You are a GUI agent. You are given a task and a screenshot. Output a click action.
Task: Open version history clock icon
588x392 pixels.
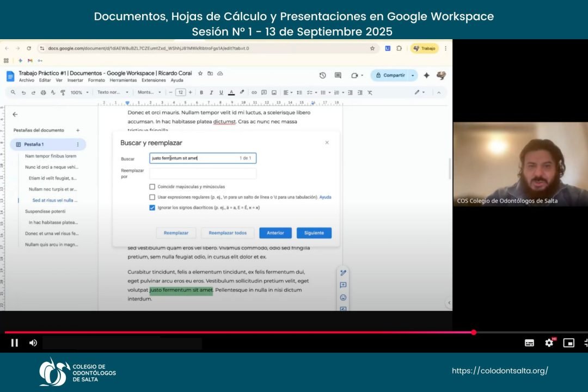pyautogui.click(x=322, y=75)
